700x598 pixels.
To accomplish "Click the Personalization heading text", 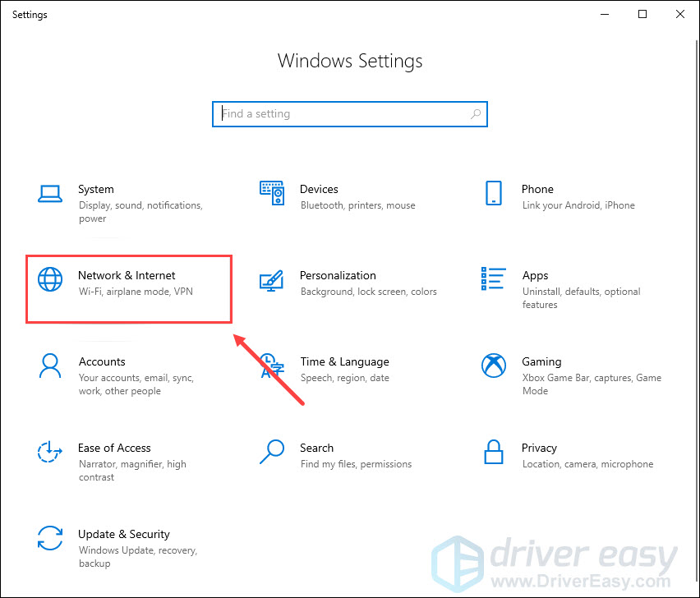I will pyautogui.click(x=338, y=275).
